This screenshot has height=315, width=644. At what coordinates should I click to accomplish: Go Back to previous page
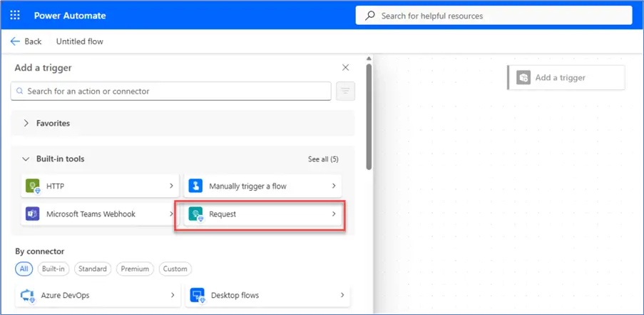tap(26, 41)
